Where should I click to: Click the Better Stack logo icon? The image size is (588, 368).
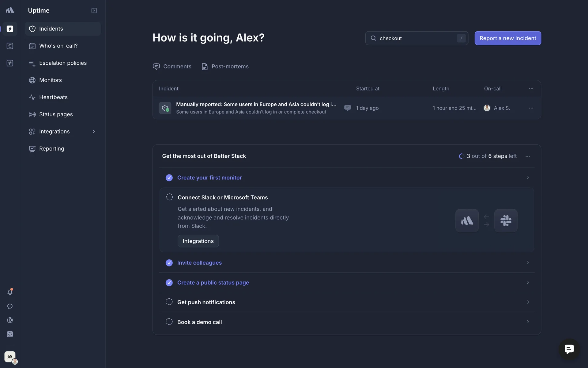pyautogui.click(x=10, y=10)
